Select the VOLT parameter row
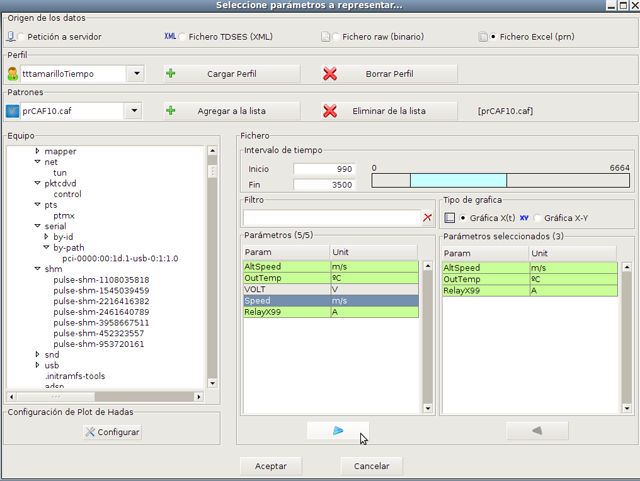Viewport: 640px width, 481px height. (331, 289)
